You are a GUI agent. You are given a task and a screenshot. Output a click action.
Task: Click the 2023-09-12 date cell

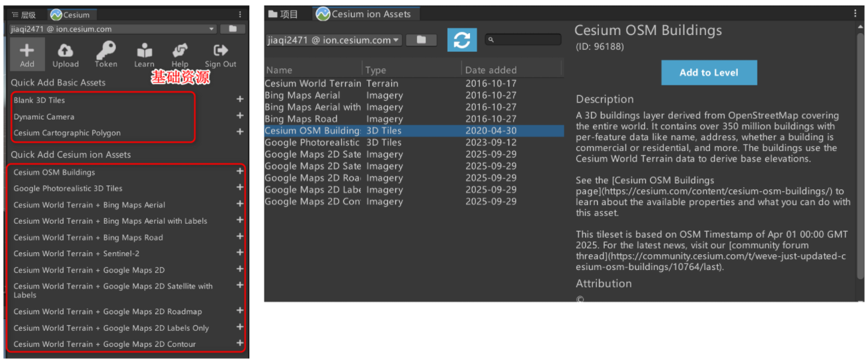[491, 142]
